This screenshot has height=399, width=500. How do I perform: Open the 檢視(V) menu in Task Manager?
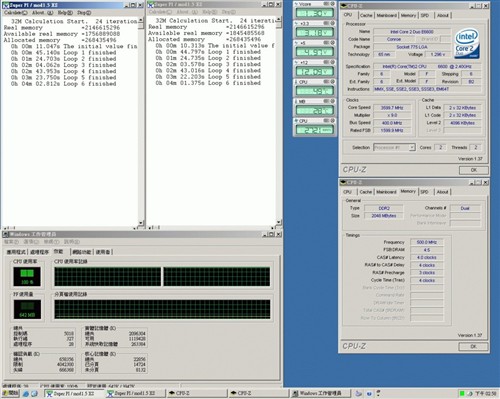[51, 242]
